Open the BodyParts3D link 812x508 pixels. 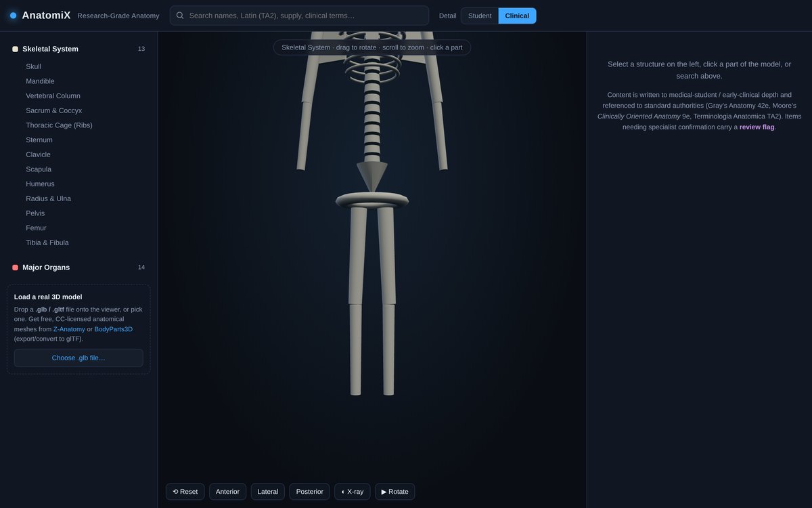114,329
